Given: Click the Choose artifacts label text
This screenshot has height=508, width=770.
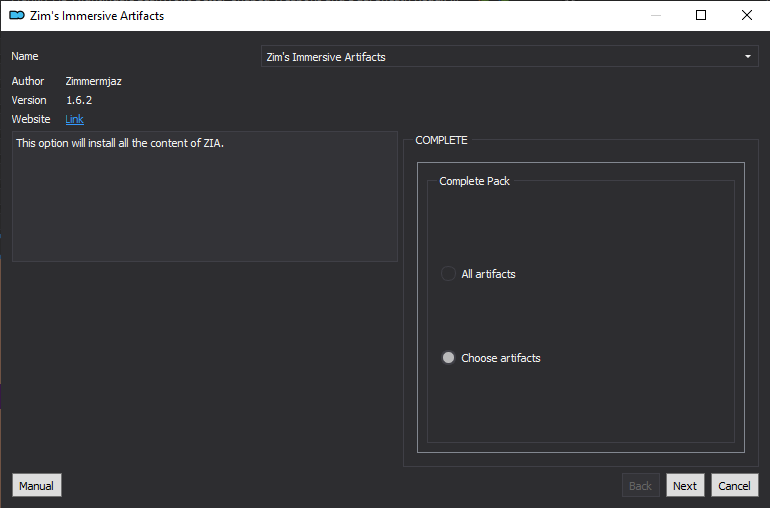Looking at the screenshot, I should tap(500, 358).
